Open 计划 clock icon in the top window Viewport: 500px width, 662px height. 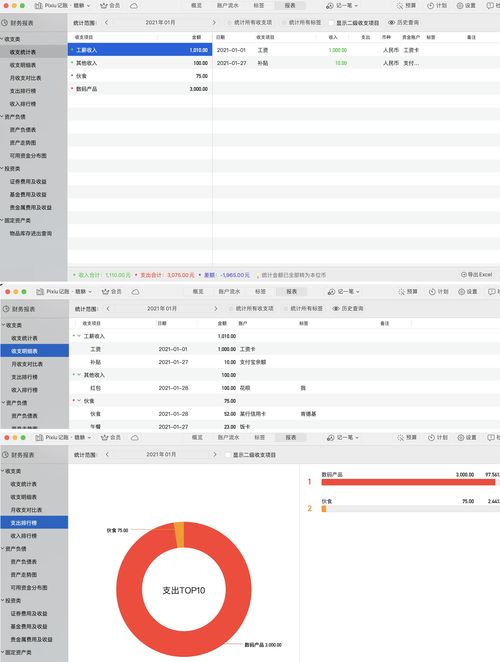[430, 6]
